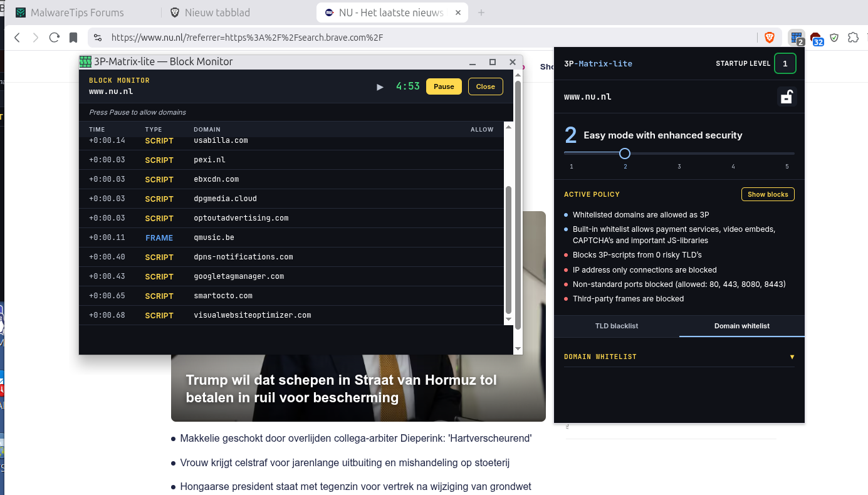
Task: Select the Domain whitelist tab
Action: click(x=742, y=326)
